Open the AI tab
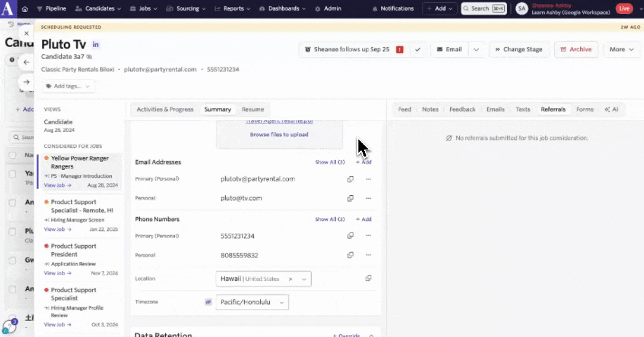The image size is (644, 337). 611,110
